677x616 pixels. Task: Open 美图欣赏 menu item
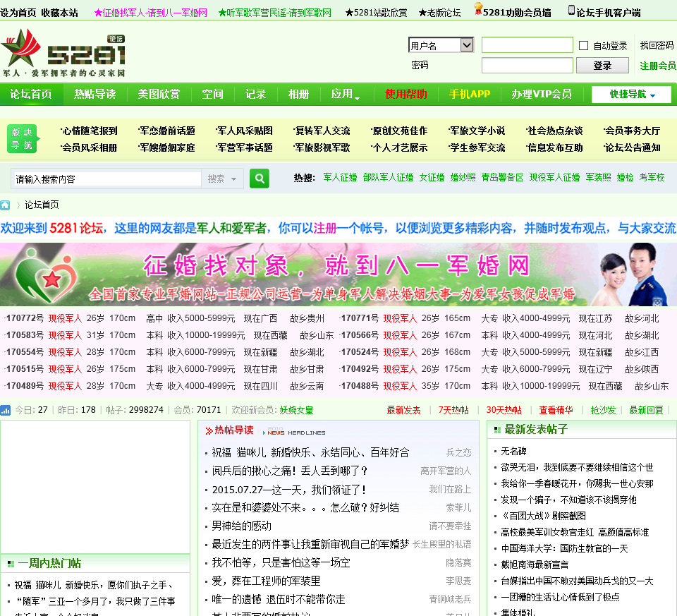[159, 94]
